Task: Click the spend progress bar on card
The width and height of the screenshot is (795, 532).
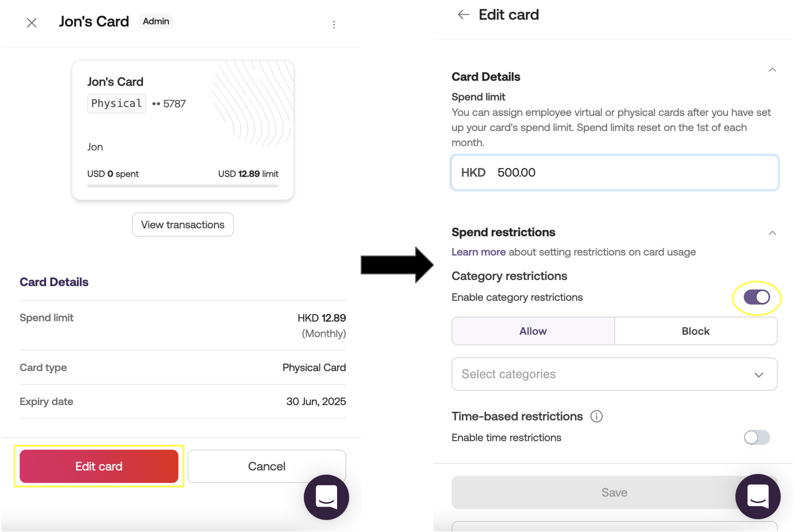Action: coord(182,186)
